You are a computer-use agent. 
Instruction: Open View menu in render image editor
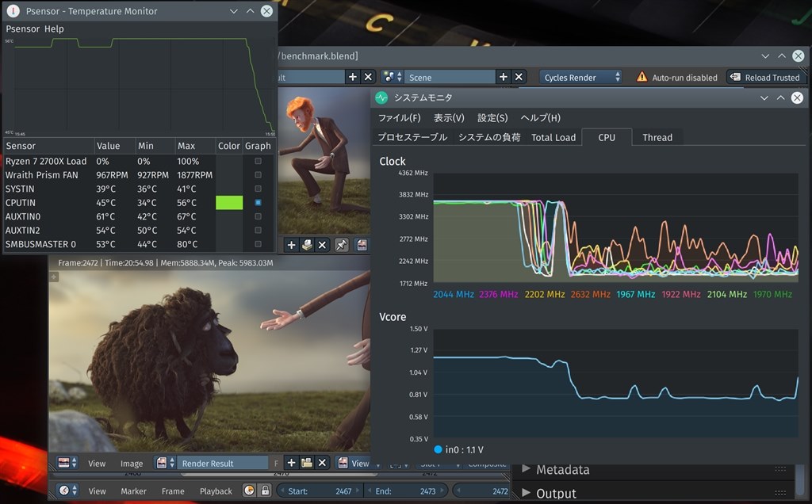coord(97,463)
